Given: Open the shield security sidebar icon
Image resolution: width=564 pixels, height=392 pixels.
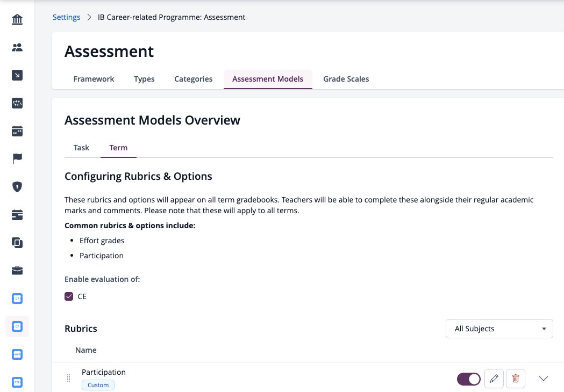Looking at the screenshot, I should point(17,187).
